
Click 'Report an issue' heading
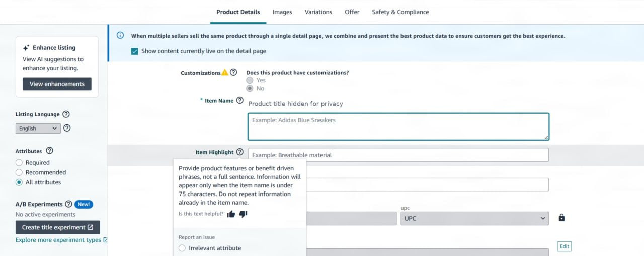point(197,237)
